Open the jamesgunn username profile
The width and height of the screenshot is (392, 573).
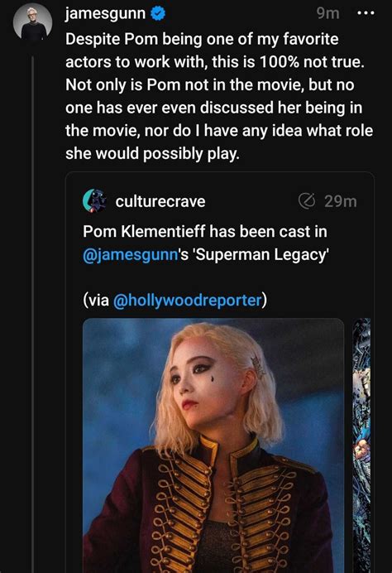pos(105,14)
